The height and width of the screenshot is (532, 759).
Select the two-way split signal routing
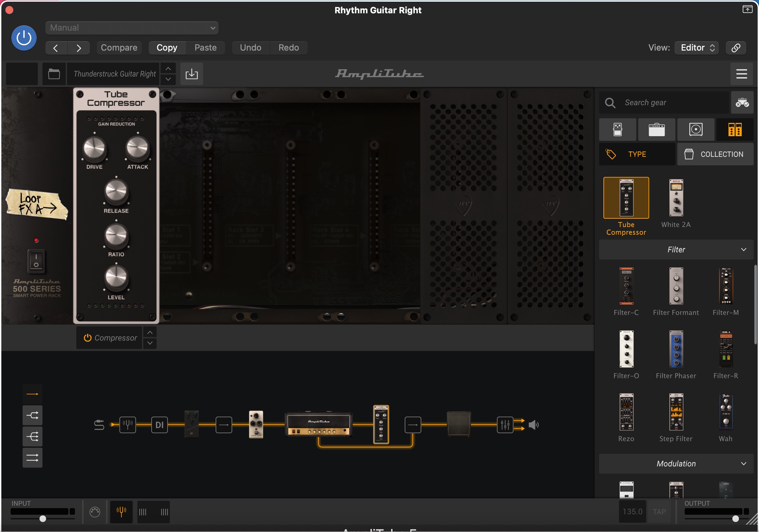(32, 415)
